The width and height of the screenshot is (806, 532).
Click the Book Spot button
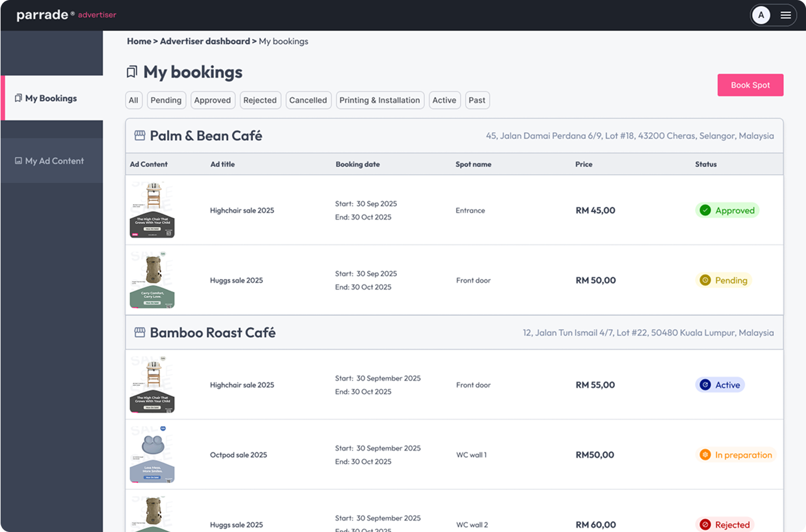750,85
